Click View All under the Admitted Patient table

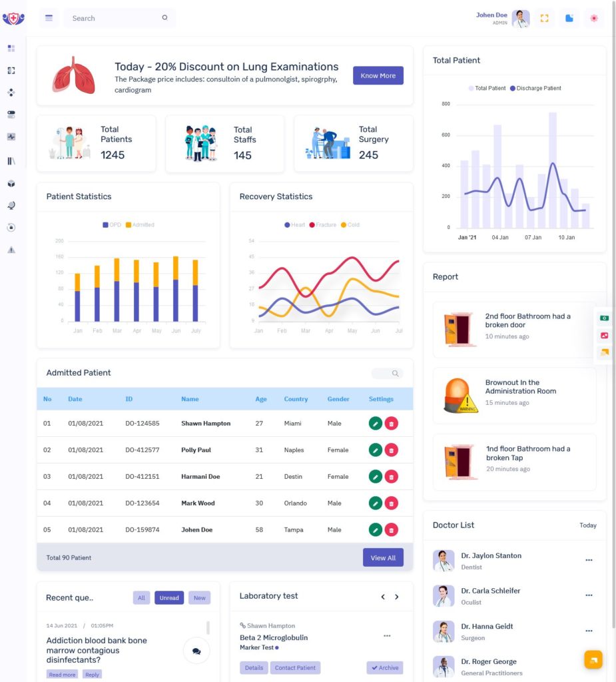click(383, 557)
